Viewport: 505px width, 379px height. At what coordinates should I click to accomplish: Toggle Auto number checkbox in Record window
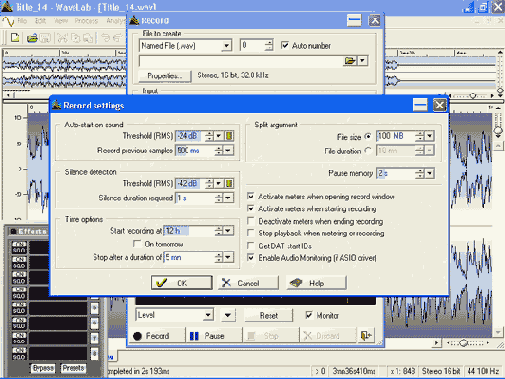285,45
